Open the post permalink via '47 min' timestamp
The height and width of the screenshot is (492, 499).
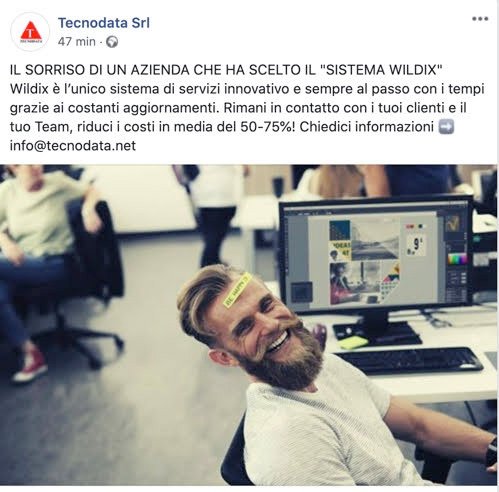(x=76, y=42)
